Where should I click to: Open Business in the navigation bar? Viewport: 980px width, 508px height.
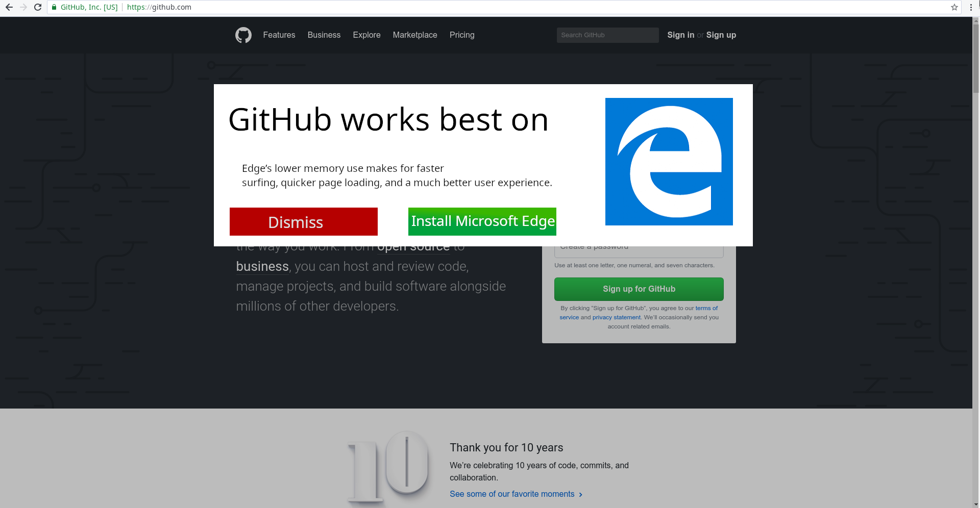click(x=324, y=35)
